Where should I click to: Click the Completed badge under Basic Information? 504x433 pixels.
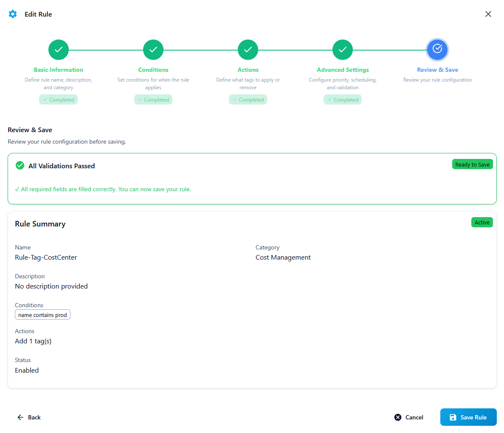pos(58,99)
